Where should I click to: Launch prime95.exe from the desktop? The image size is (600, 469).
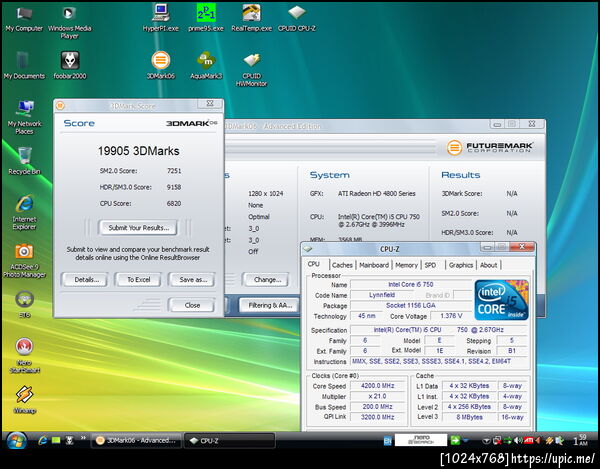(204, 15)
